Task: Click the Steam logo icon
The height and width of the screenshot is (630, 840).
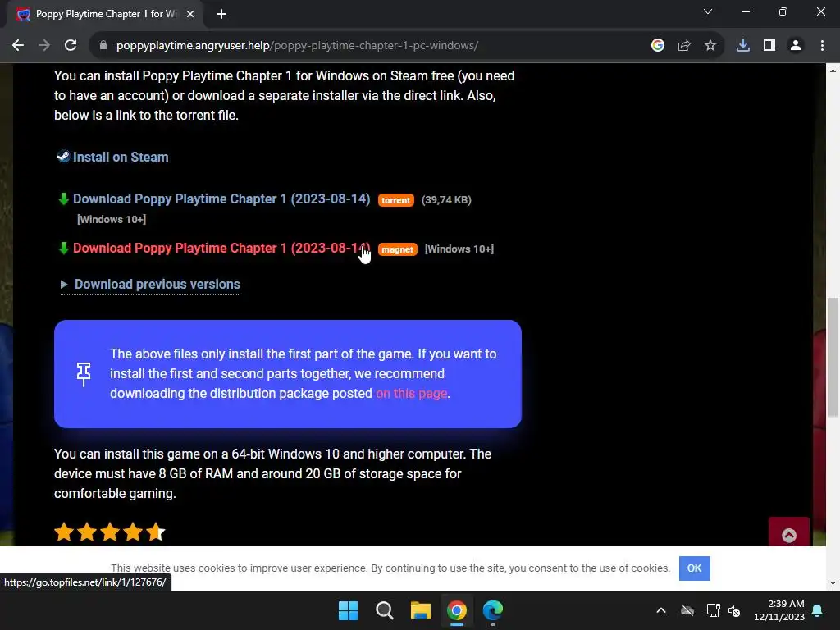Action: [x=64, y=156]
